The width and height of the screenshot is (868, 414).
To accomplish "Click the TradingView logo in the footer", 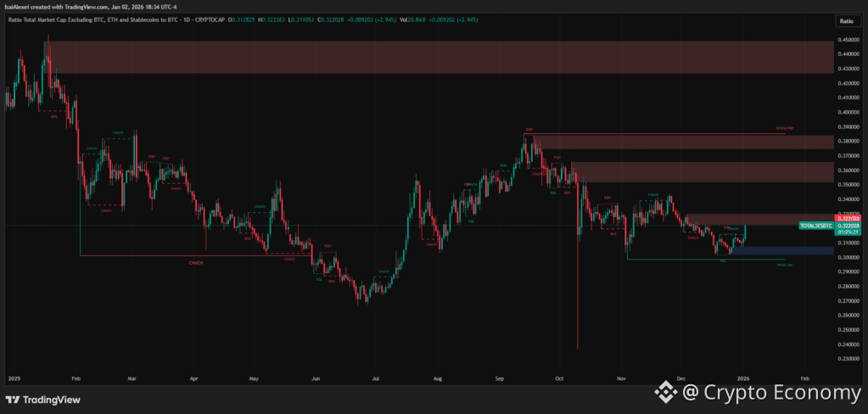I will click(42, 400).
